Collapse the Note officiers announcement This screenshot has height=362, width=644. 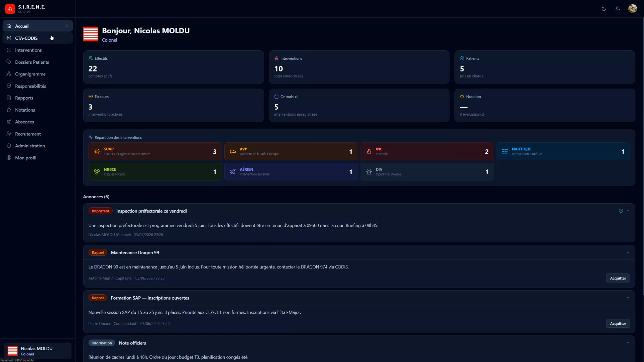(x=628, y=343)
